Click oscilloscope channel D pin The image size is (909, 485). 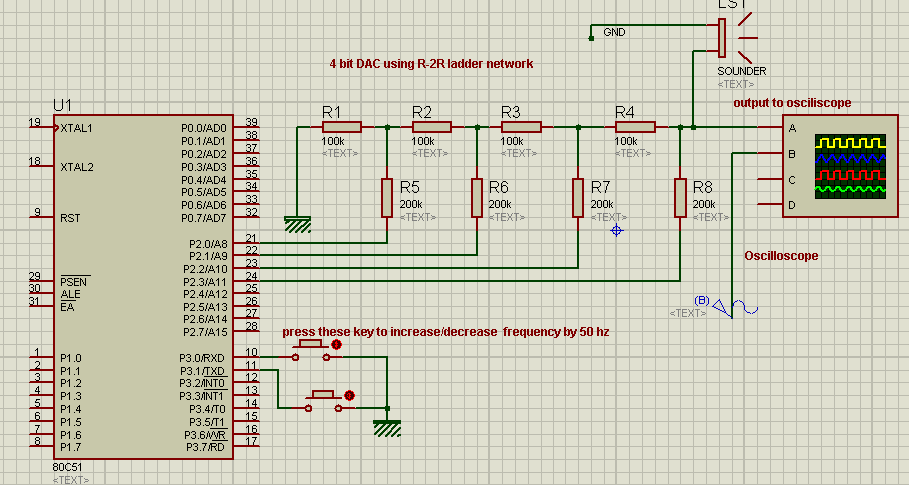(770, 204)
